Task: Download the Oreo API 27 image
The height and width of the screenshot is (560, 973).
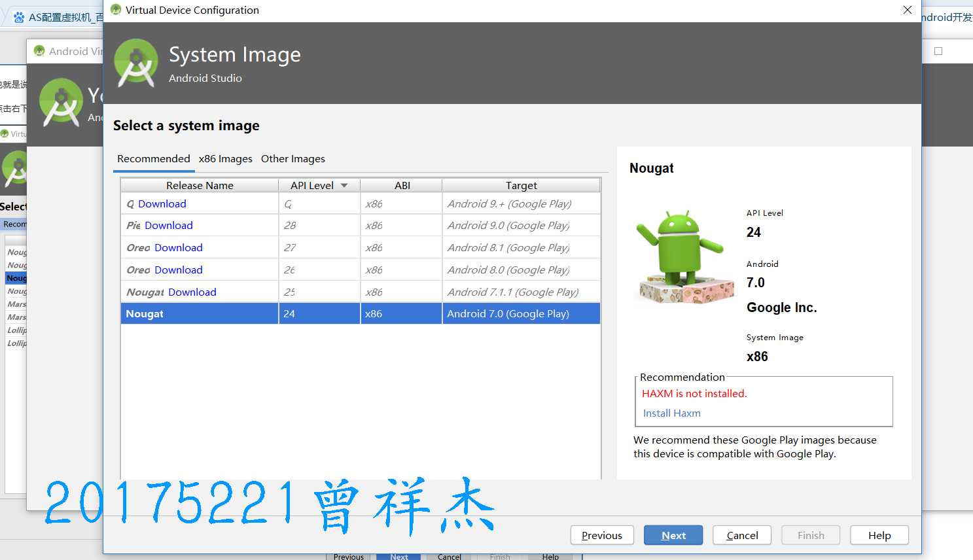Action: (x=179, y=248)
